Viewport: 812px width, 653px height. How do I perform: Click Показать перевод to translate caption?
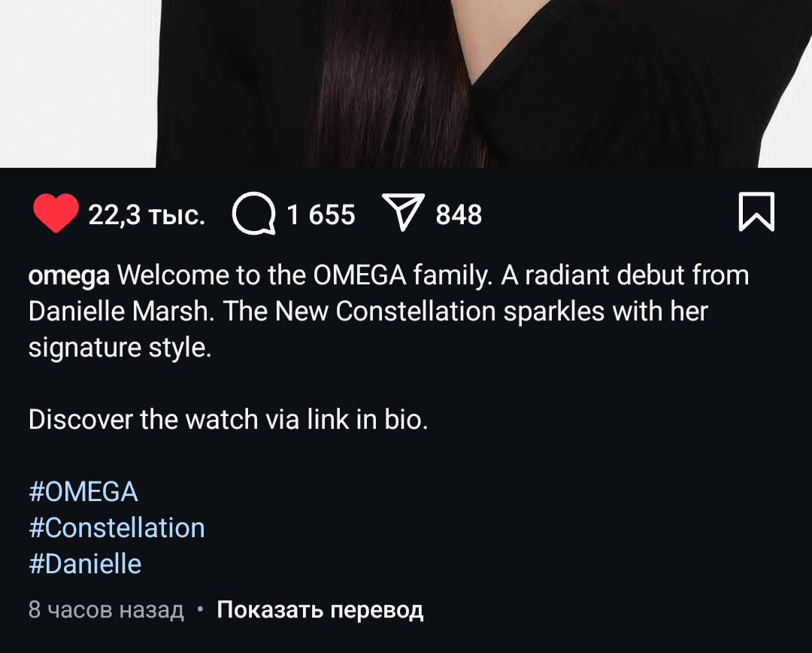(320, 610)
